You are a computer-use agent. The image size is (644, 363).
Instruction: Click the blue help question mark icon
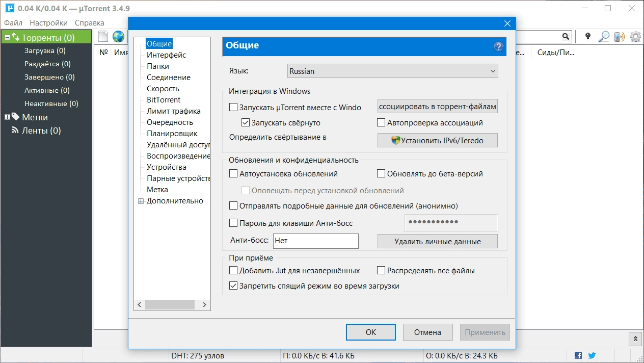[x=498, y=46]
